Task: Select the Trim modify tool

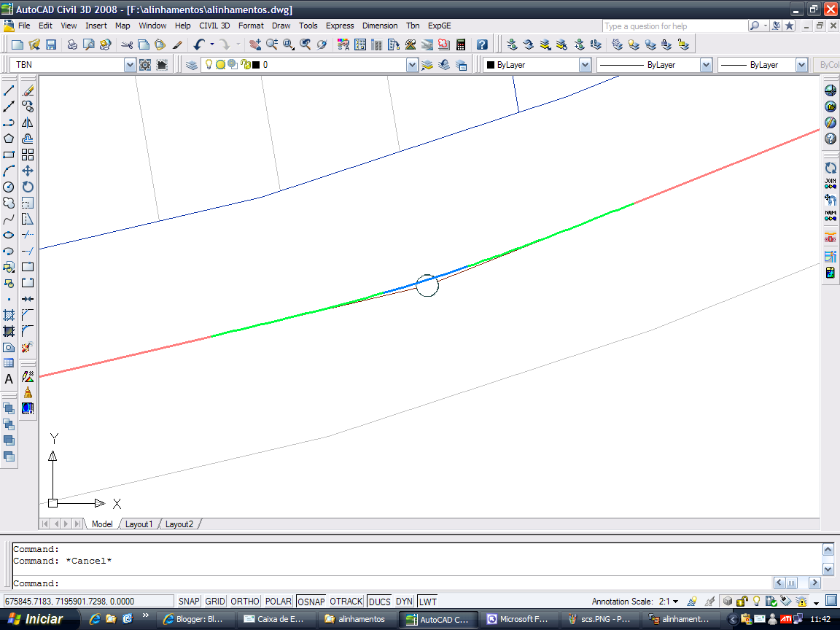Action: pos(28,235)
